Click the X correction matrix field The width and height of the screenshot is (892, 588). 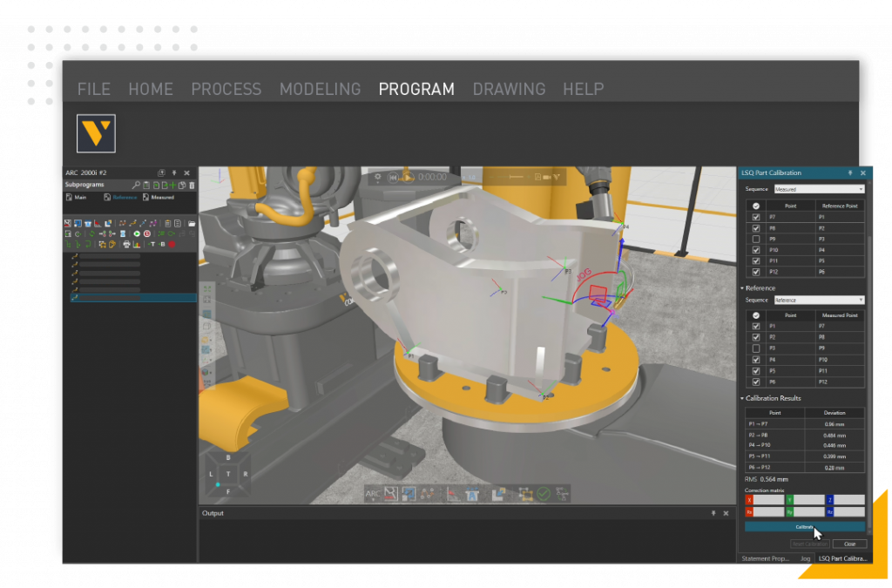coord(770,500)
